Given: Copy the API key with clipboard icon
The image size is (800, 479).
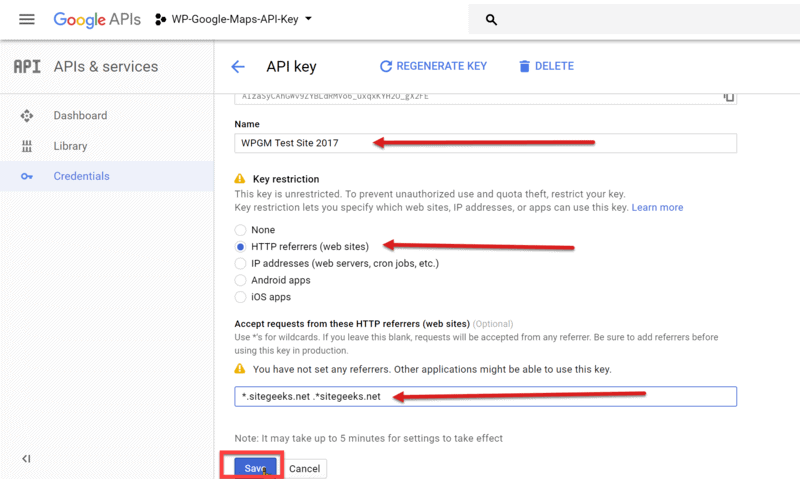Looking at the screenshot, I should click(729, 97).
